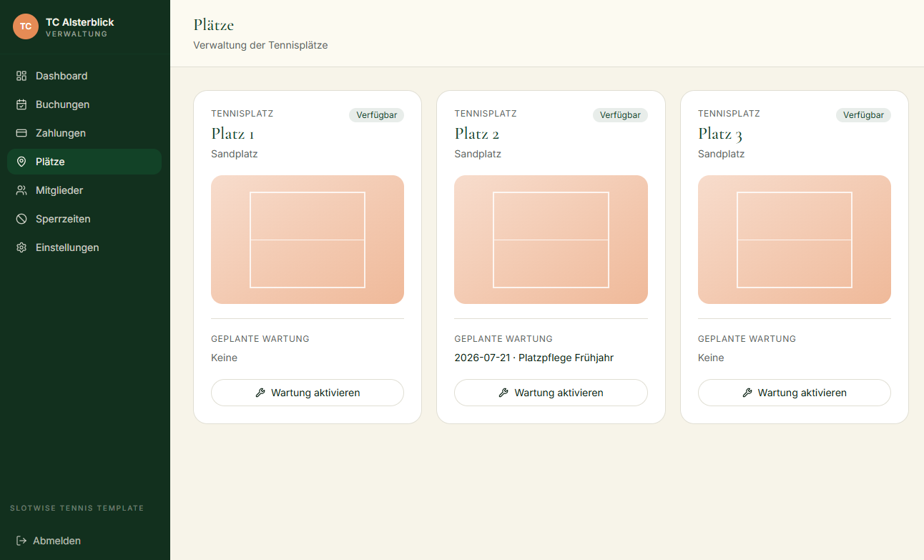924x560 pixels.
Task: Open the Buchungen menu item
Action: point(84,104)
